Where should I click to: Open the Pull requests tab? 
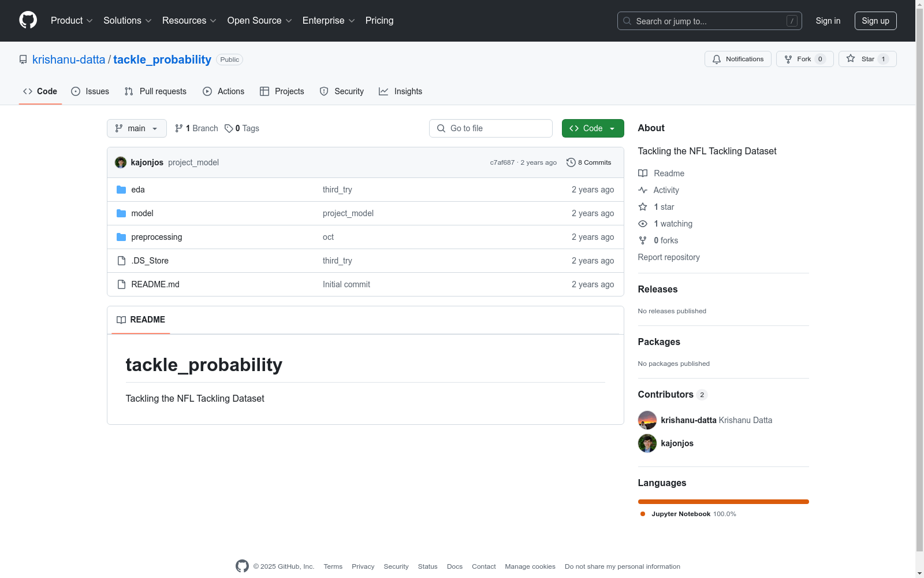[x=155, y=91]
